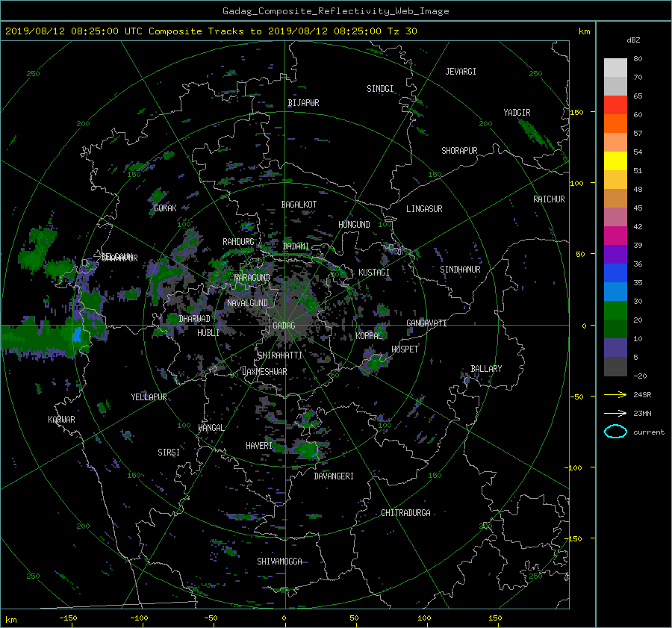
Task: Click the KUSTAGI city label
Action: tap(374, 273)
